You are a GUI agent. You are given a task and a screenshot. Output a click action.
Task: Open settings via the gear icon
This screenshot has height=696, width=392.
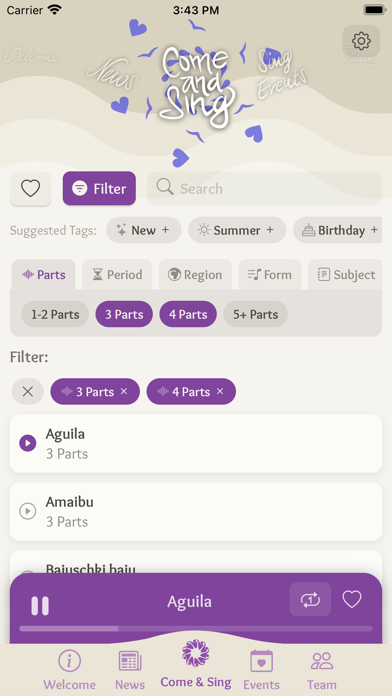[361, 41]
